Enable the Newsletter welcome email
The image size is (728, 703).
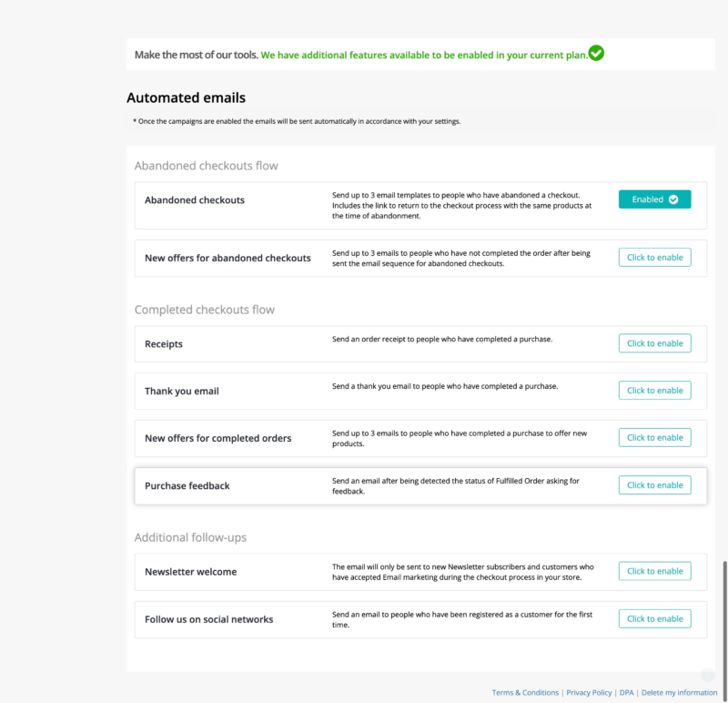click(654, 572)
